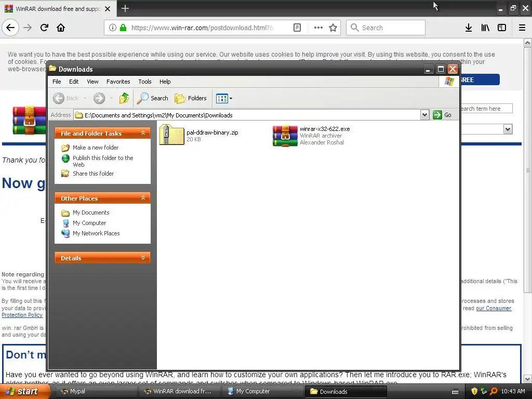532x399 pixels.
Task: Collapse the Other Places panel
Action: [x=143, y=198]
